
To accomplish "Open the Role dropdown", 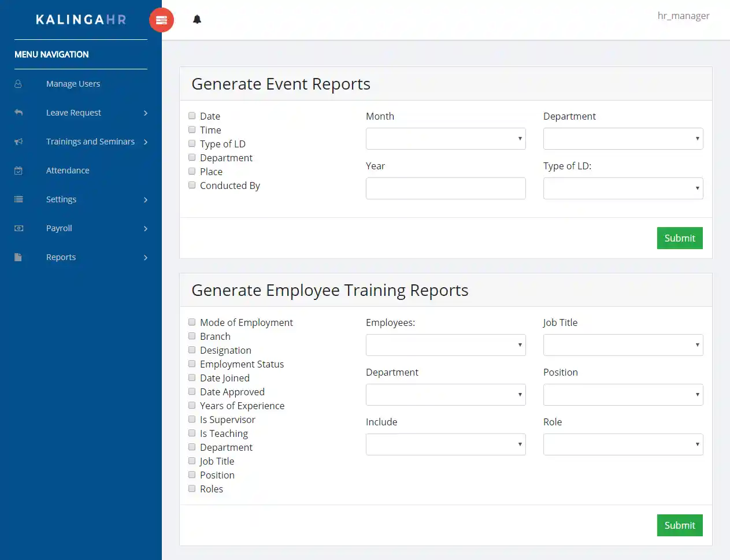I will pos(623,444).
